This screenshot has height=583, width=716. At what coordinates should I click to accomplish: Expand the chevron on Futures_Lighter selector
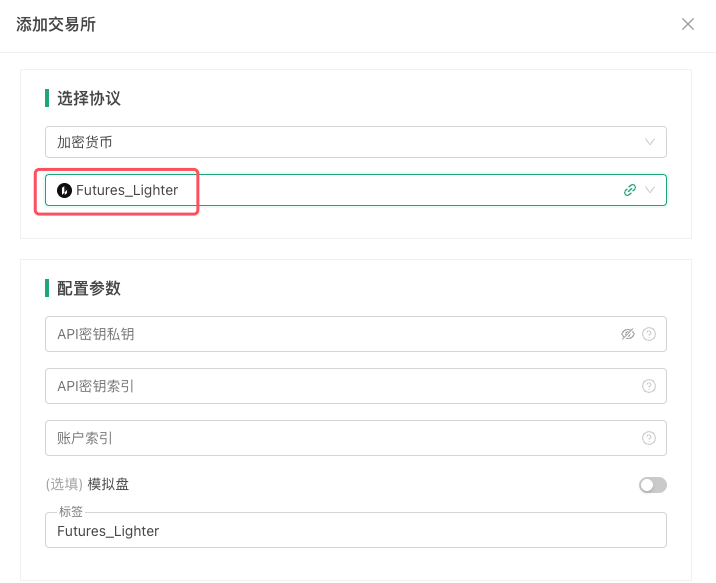coord(650,190)
